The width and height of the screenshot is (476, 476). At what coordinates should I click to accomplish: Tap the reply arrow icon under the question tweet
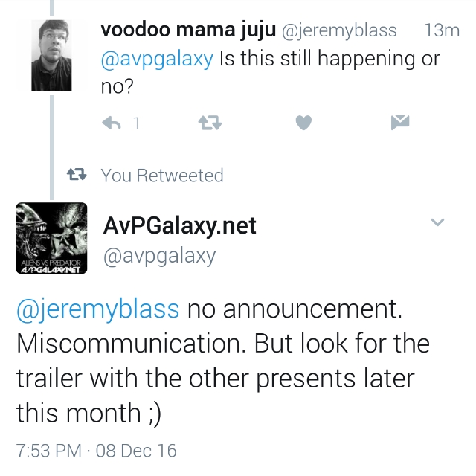pos(111,123)
